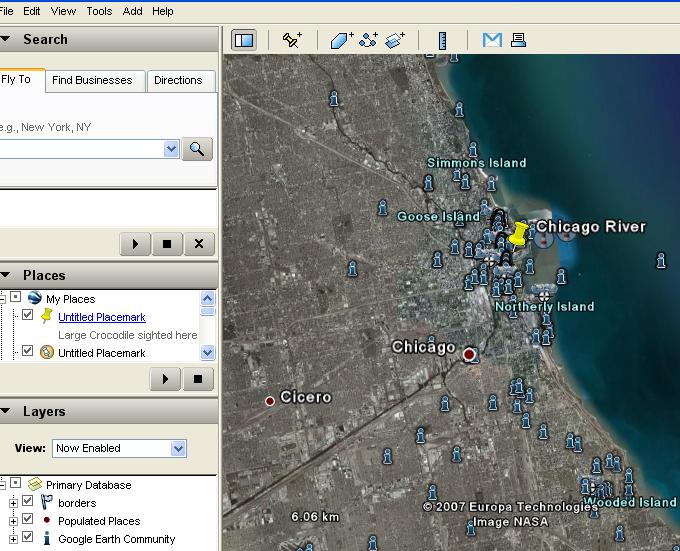
Task: Click the second Untitled Placemark's round icon
Action: pyautogui.click(x=46, y=352)
